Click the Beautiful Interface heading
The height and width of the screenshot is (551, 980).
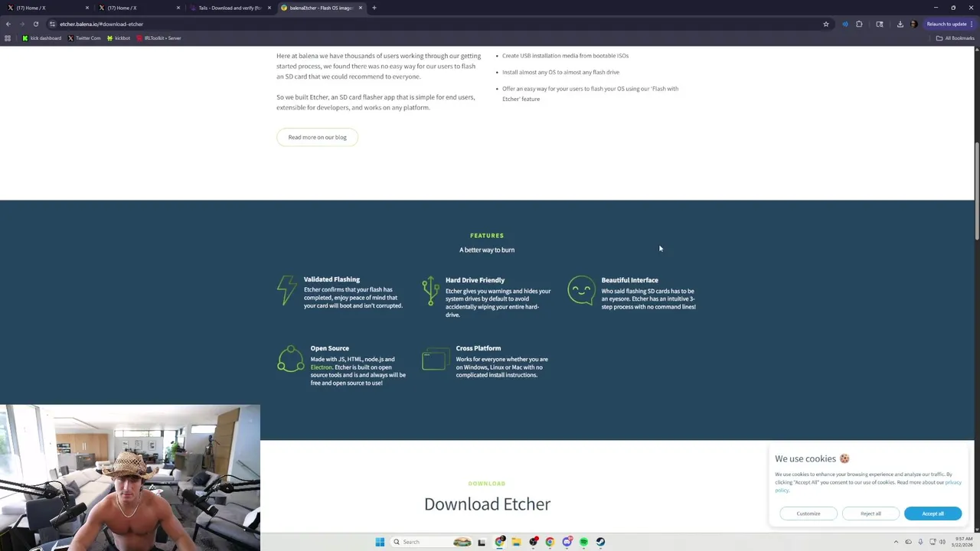click(x=629, y=280)
